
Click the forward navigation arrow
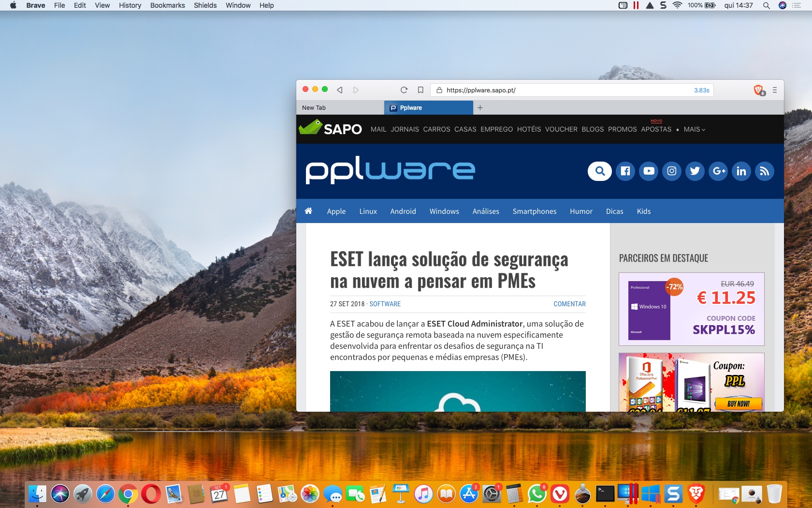pos(356,90)
